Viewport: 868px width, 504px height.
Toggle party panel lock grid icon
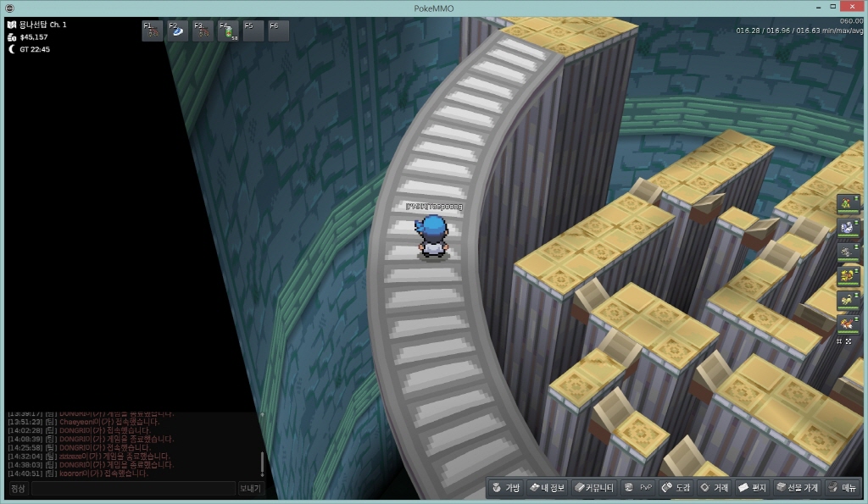tap(840, 341)
